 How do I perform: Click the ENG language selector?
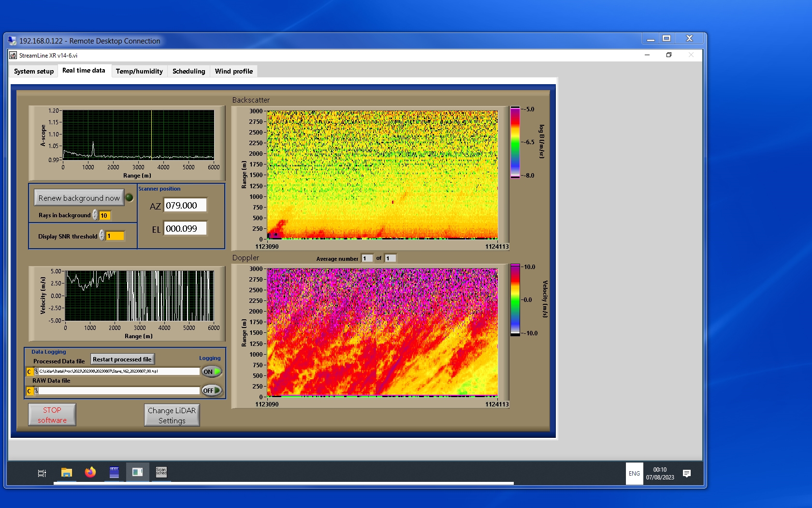tap(634, 474)
